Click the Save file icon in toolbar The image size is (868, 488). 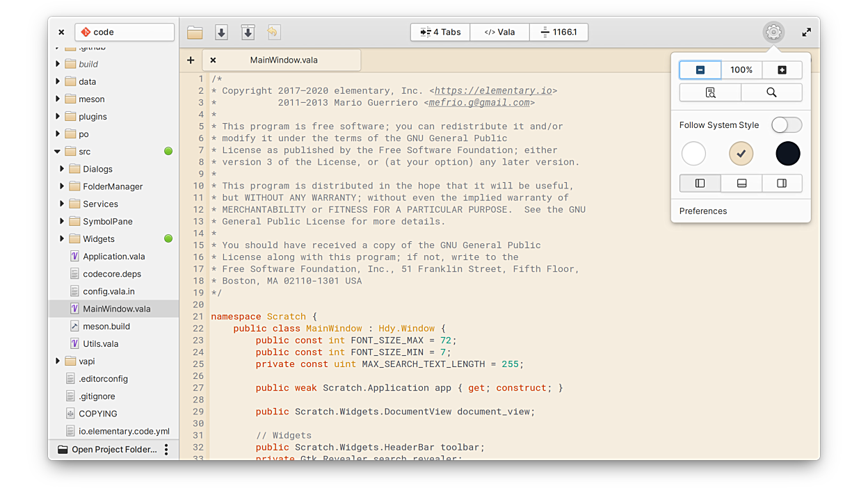coord(221,33)
